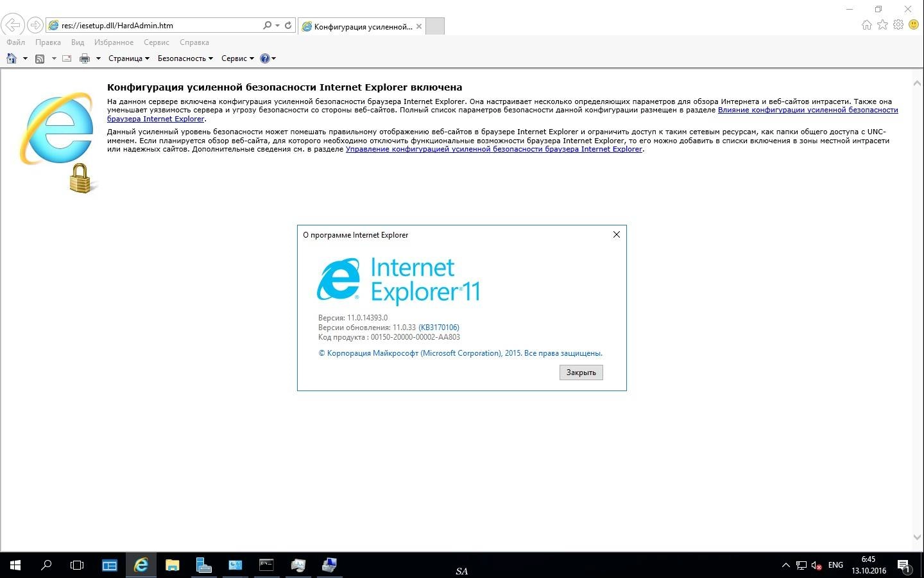This screenshot has height=578, width=924.
Task: Click the address bar URL field
Action: (154, 26)
